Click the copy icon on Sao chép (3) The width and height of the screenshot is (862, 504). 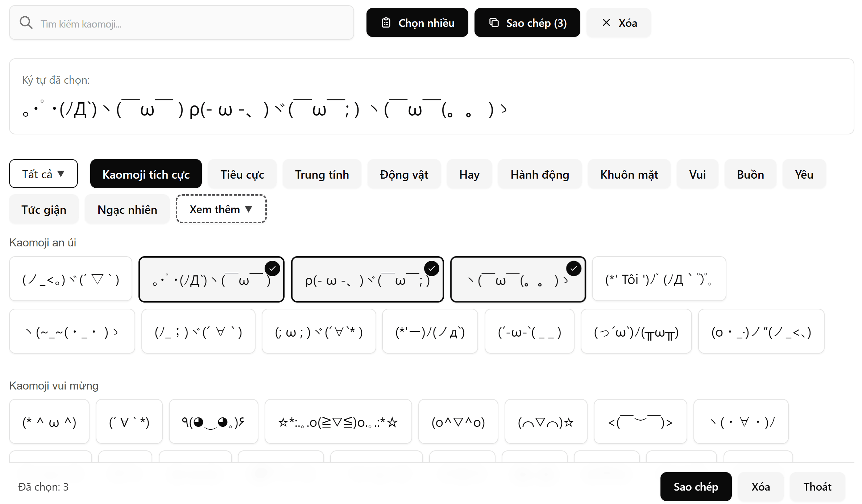pos(494,23)
